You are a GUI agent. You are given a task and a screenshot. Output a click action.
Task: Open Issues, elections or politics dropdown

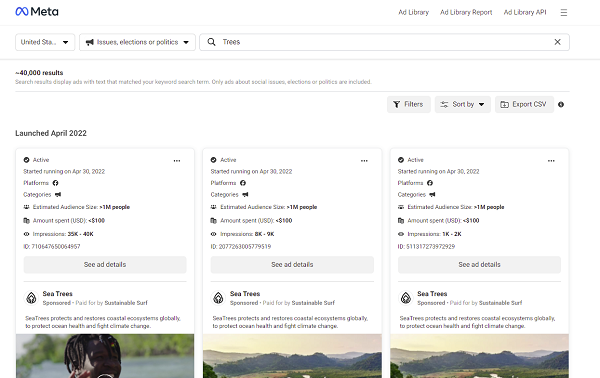pyautogui.click(x=137, y=42)
